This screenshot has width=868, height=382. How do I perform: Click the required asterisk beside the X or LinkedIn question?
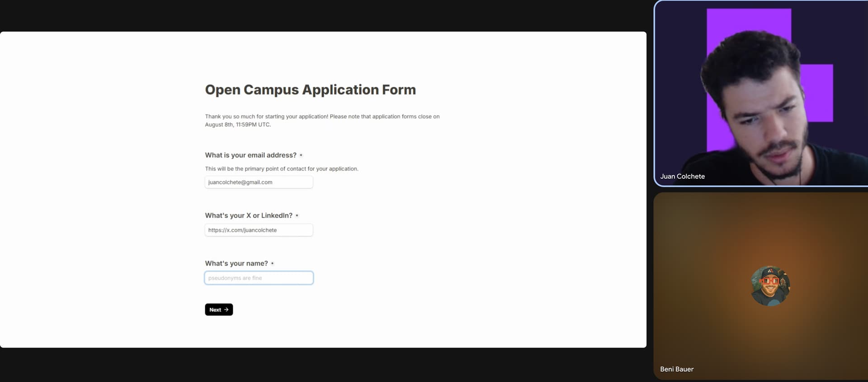[x=297, y=215]
